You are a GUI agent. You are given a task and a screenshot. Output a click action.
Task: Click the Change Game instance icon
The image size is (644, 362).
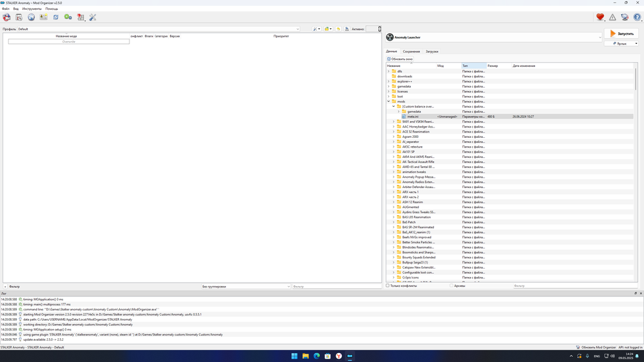(6, 17)
